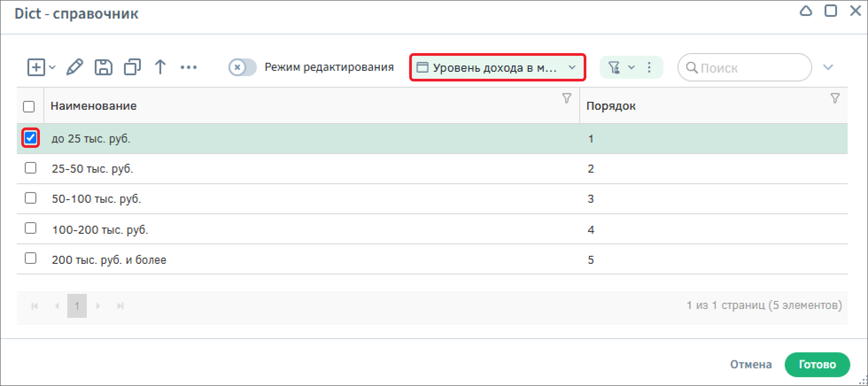Click the add record plus icon

(36, 68)
